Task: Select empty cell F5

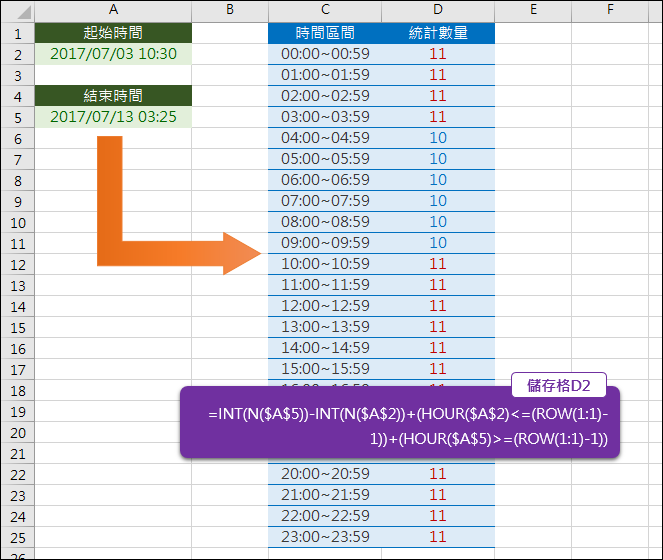Action: click(x=610, y=117)
